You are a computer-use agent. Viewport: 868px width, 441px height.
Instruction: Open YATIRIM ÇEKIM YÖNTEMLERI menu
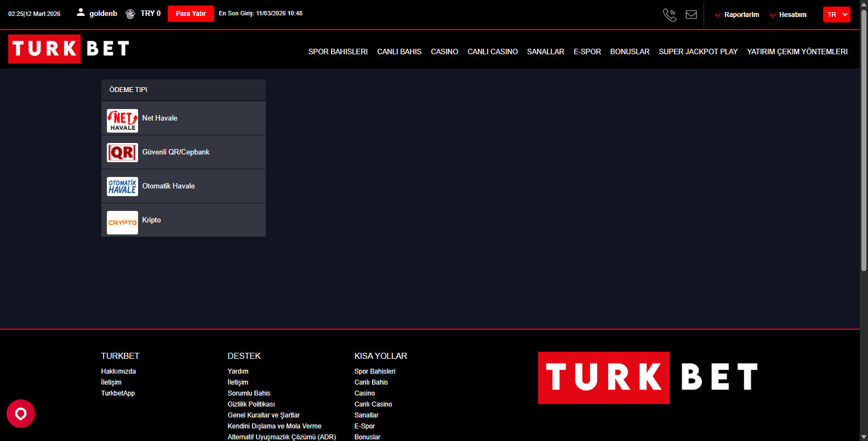[x=797, y=51]
